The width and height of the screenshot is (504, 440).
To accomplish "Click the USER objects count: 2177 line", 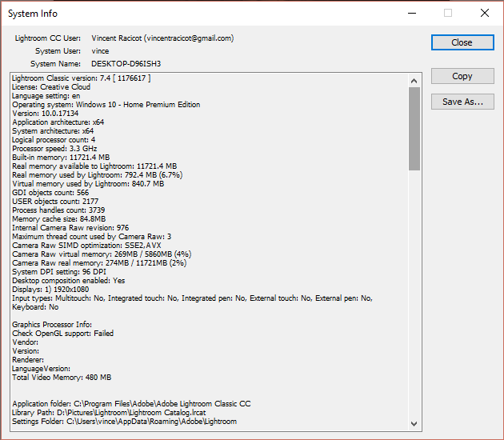I will click(x=55, y=202).
